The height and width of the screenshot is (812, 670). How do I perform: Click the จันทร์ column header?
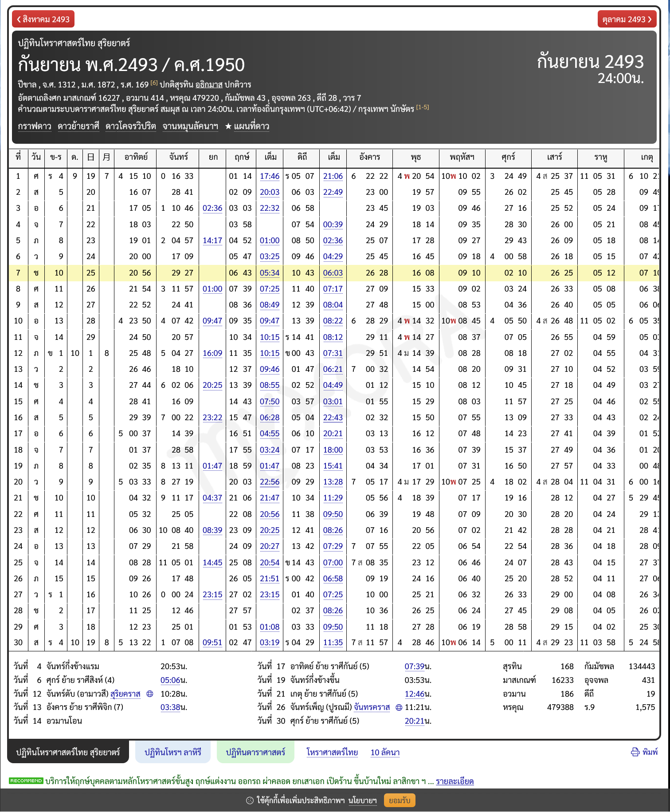coord(178,157)
